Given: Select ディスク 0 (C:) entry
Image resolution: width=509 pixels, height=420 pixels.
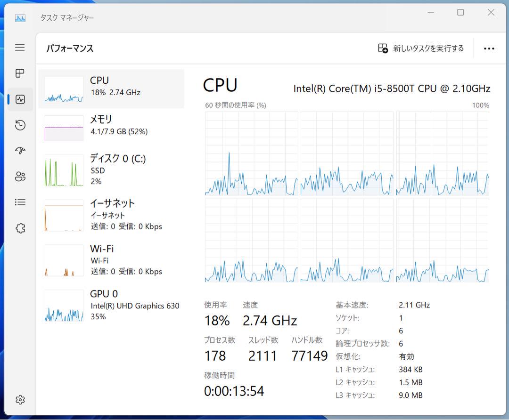Looking at the screenshot, I should (x=111, y=170).
